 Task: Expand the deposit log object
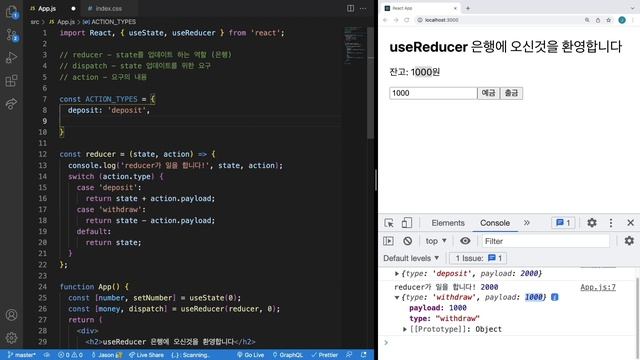397,273
